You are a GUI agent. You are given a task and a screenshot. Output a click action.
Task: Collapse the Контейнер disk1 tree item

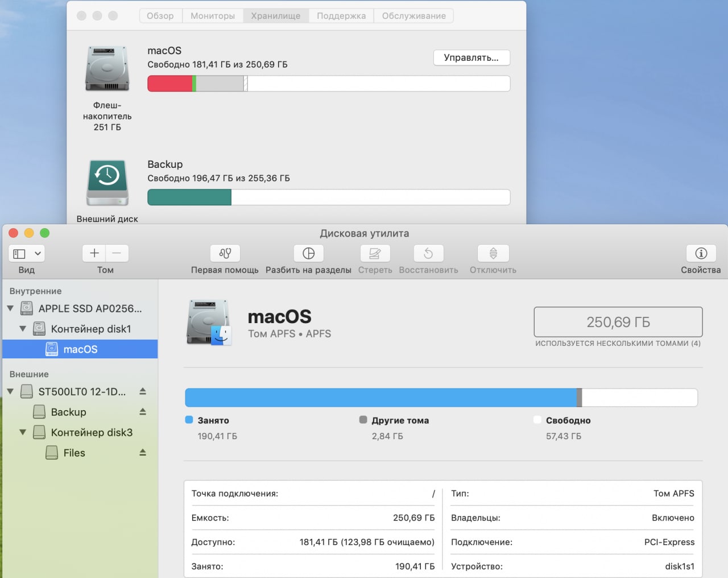pyautogui.click(x=23, y=329)
